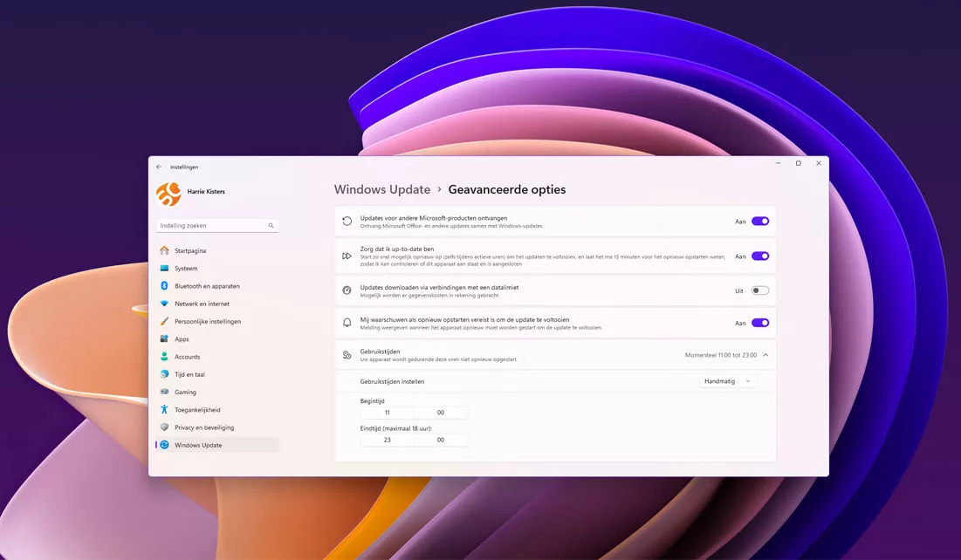Open Bluetooth en apparaten page

217,286
